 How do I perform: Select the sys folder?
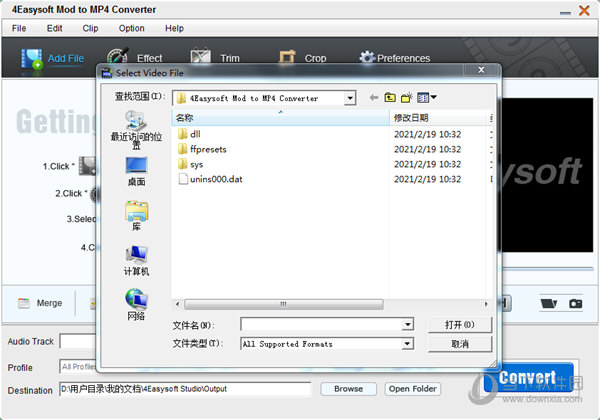coord(191,164)
